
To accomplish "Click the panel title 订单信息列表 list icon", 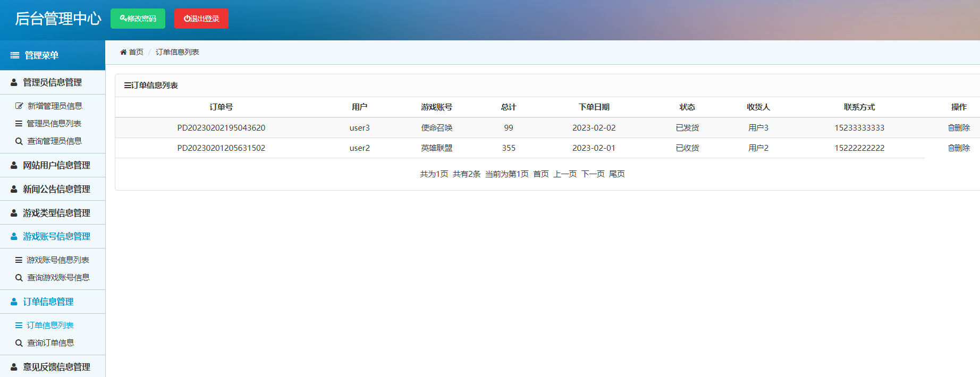I will coord(128,85).
